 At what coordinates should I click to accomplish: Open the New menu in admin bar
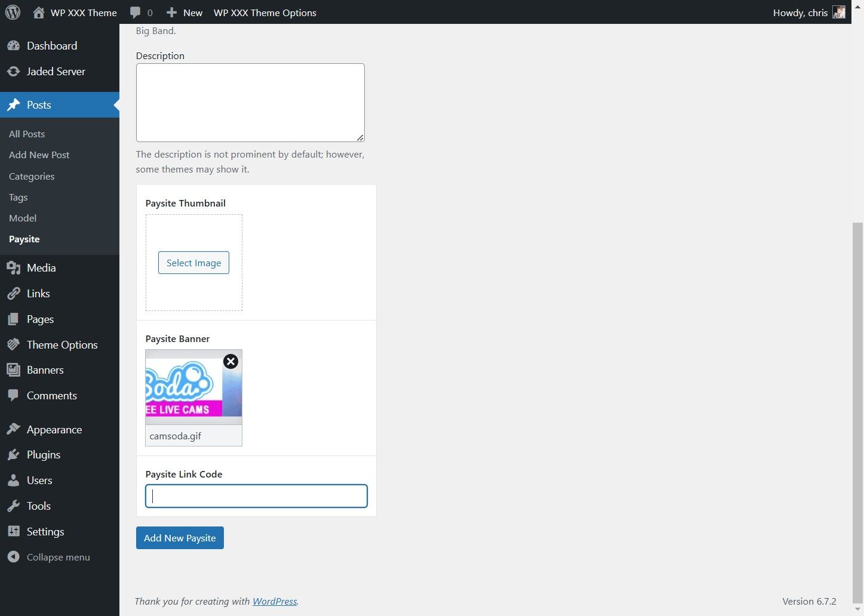click(185, 12)
